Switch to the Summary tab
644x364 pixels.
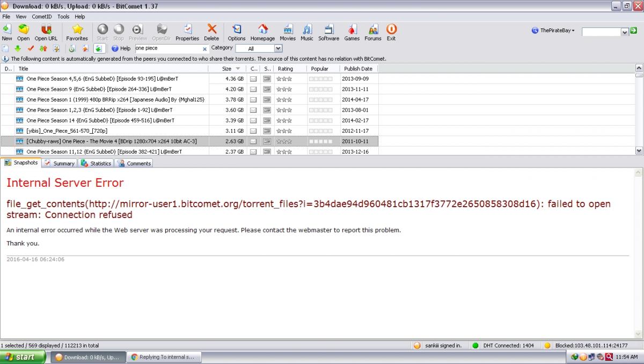coord(60,163)
